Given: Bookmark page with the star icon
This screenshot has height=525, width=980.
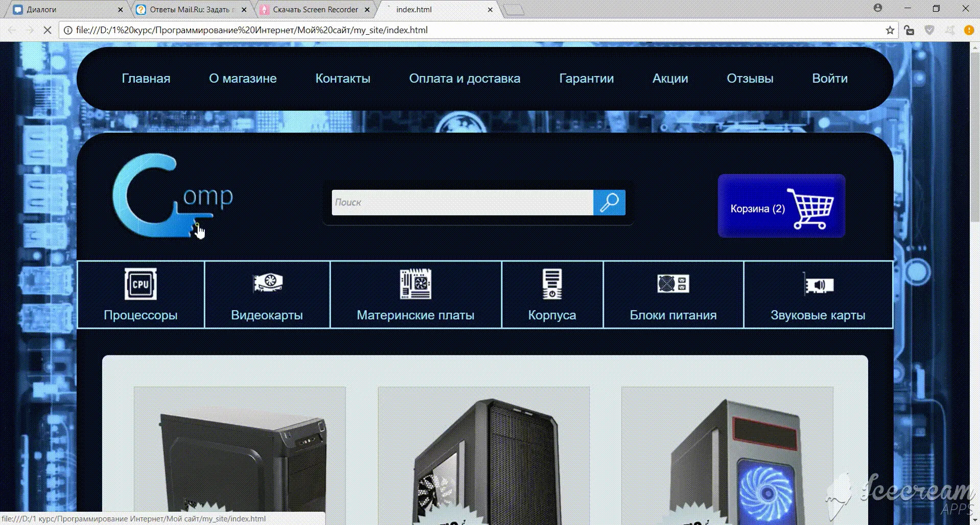Looking at the screenshot, I should tap(890, 30).
